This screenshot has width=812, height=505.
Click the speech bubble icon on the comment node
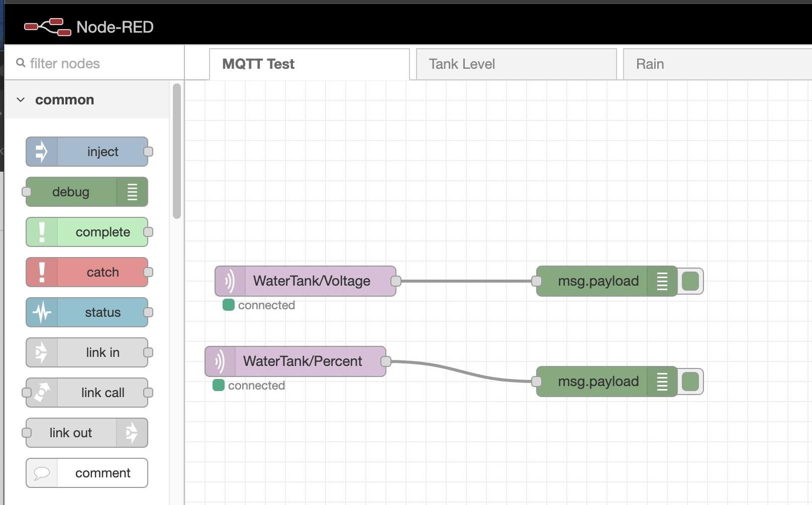tap(42, 472)
